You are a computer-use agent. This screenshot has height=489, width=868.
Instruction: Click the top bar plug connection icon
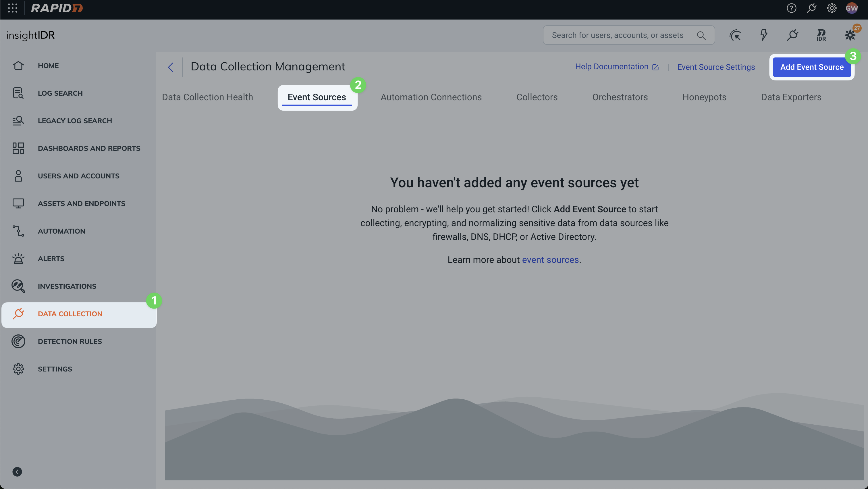[x=811, y=8]
